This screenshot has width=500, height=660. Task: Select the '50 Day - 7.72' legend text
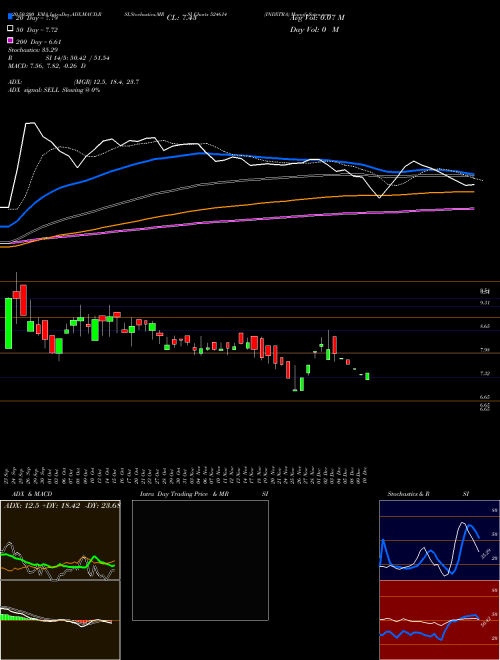click(x=37, y=30)
